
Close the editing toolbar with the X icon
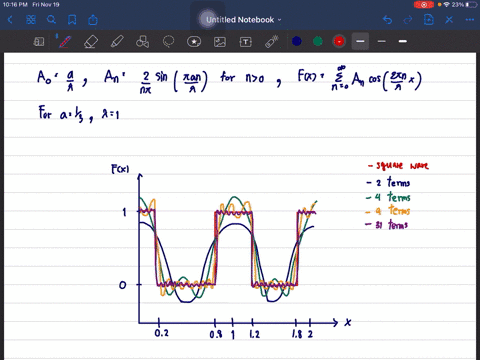(x=449, y=20)
